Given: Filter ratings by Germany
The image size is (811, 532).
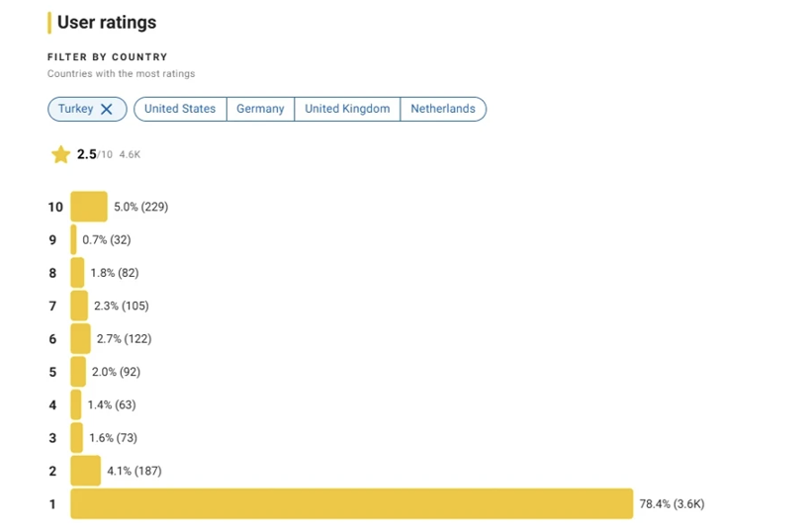Looking at the screenshot, I should pos(260,109).
